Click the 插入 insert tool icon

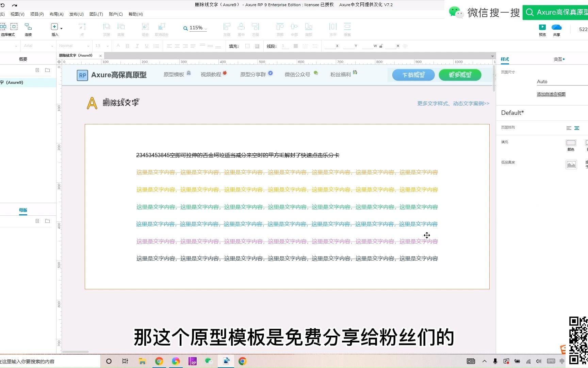[x=54, y=26]
